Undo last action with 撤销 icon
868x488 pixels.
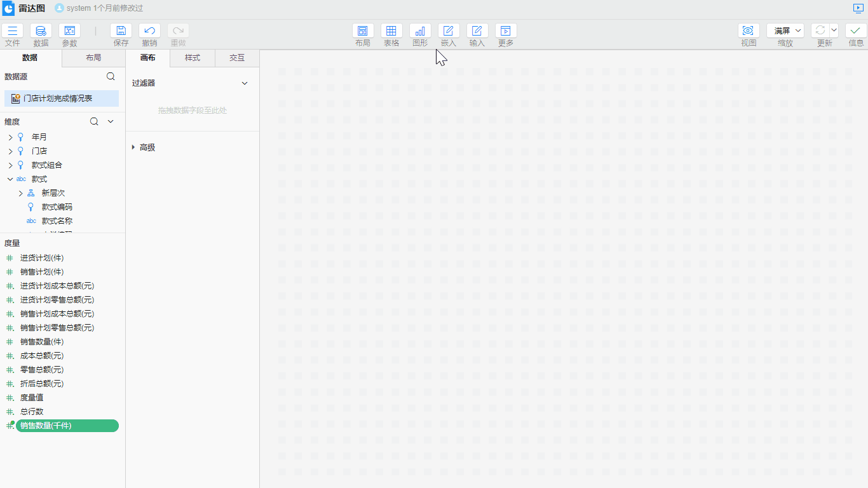[149, 31]
